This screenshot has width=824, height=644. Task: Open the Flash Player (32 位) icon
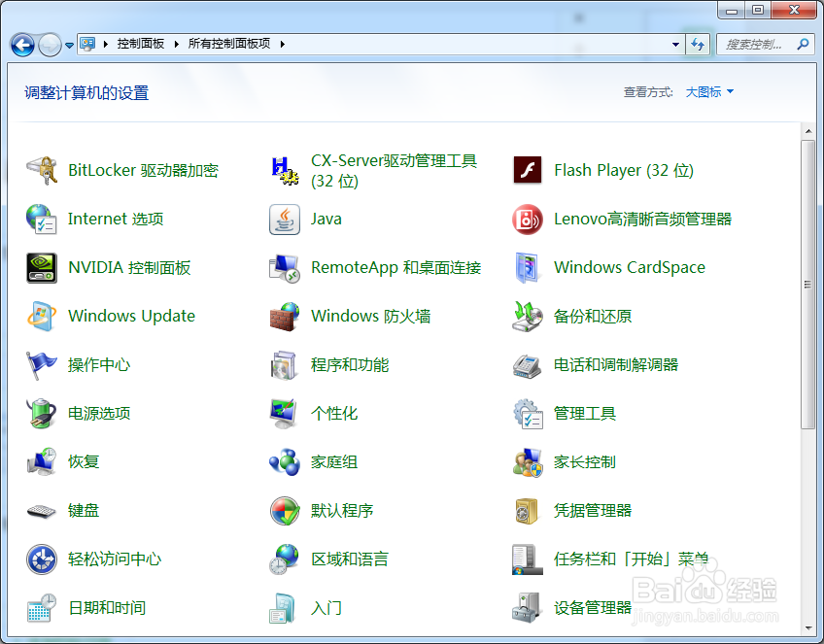point(527,170)
